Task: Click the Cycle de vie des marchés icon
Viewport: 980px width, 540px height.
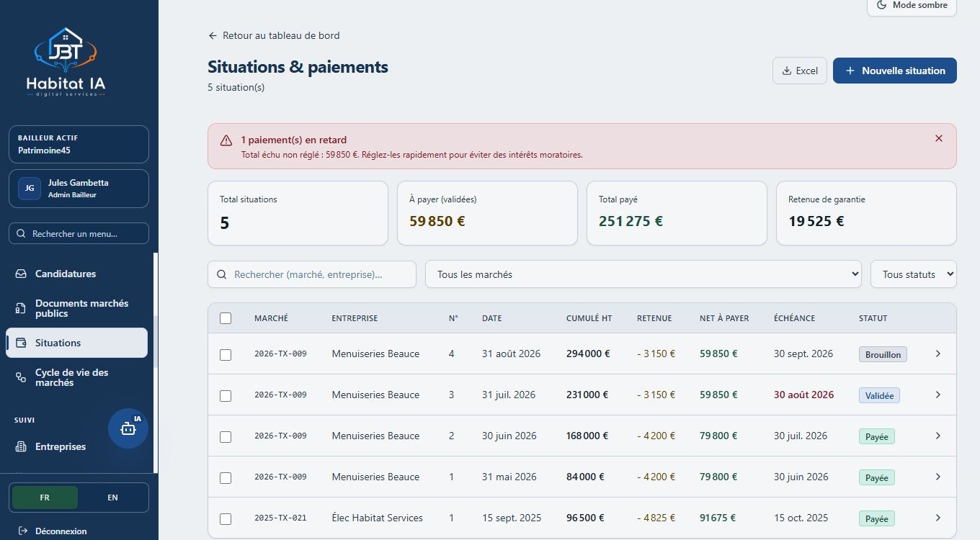Action: [x=21, y=377]
